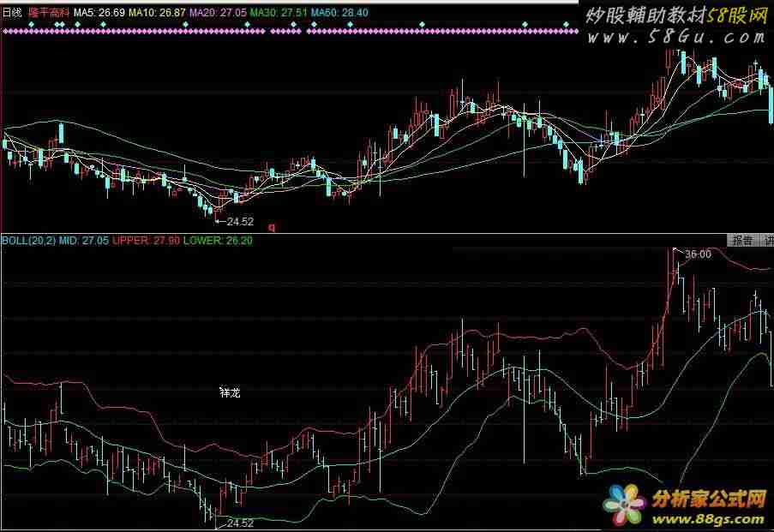The width and height of the screenshot is (774, 532).
Task: Click the red UPPER band value label
Action: (146, 241)
